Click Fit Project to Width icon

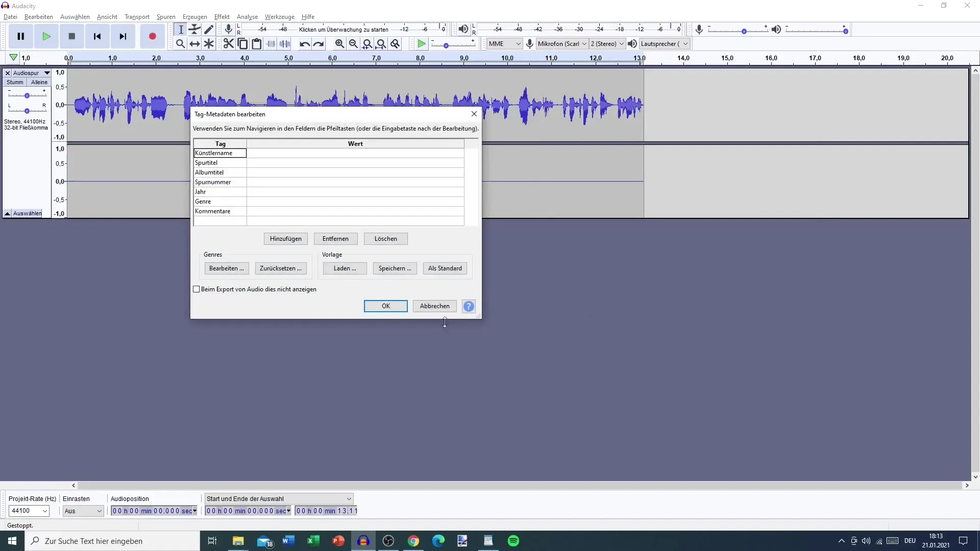(x=381, y=44)
